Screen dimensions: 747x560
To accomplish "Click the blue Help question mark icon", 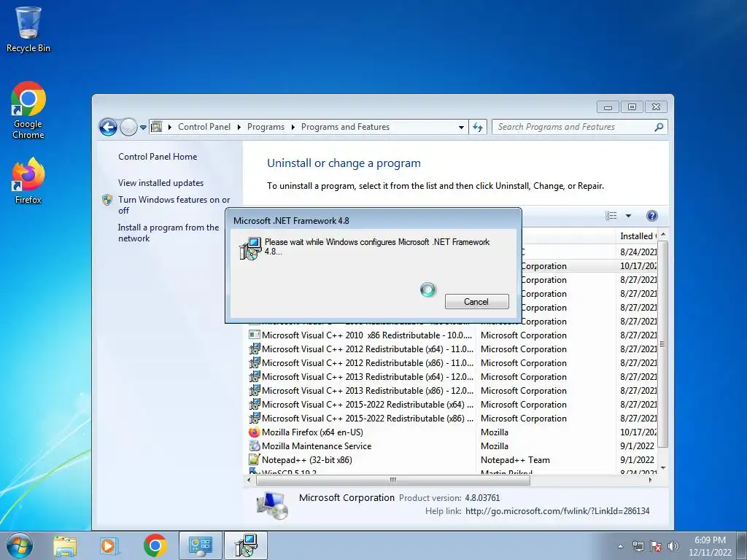I will coord(651,216).
